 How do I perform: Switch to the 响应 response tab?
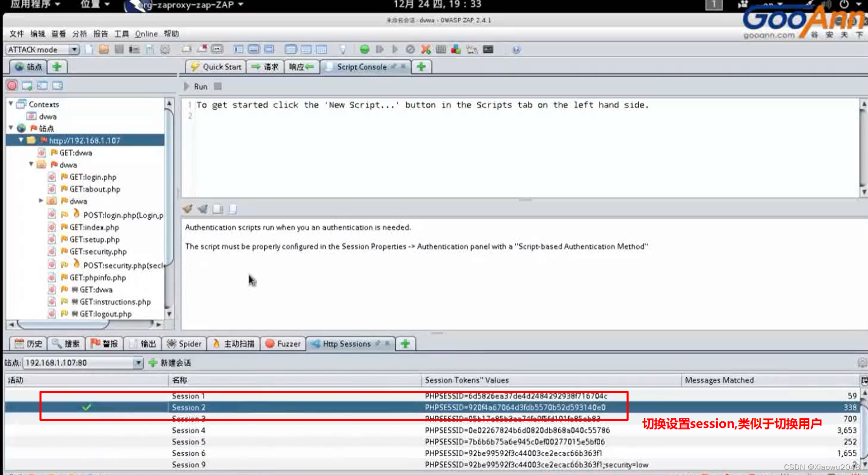302,67
